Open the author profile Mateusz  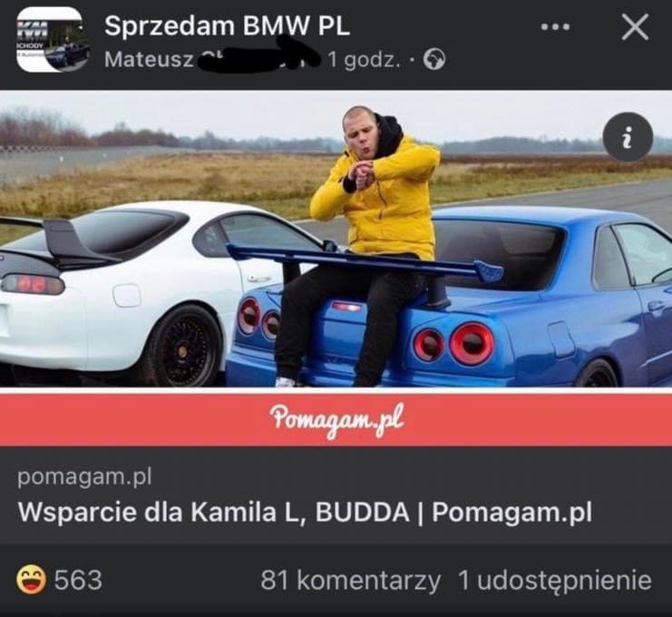pos(149,59)
